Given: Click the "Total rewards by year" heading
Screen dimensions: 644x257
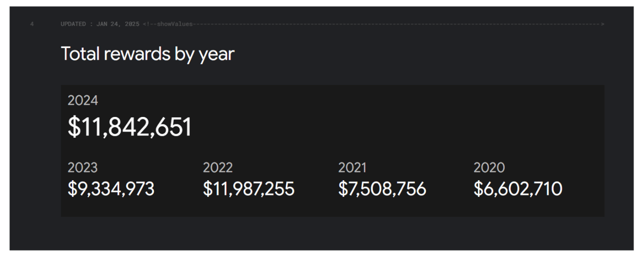Looking at the screenshot, I should tap(147, 54).
